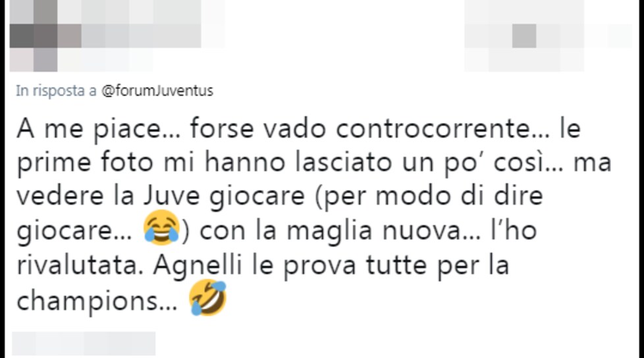The width and height of the screenshot is (644, 358).
Task: Open the blurred timestamp below the tweet
Action: (x=84, y=344)
